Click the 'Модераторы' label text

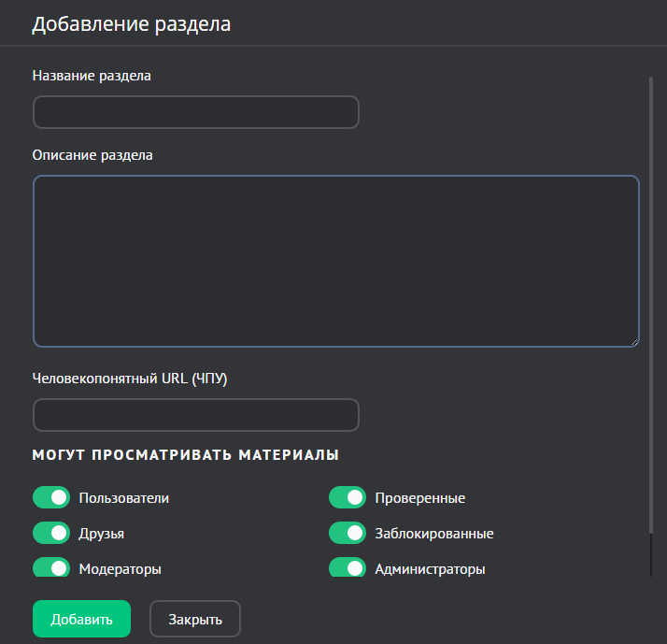(121, 568)
